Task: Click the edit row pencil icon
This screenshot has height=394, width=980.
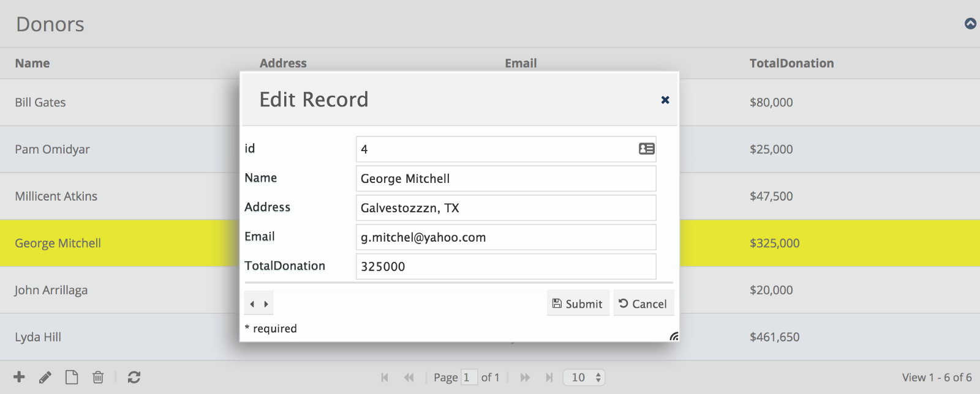Action: coord(45,377)
